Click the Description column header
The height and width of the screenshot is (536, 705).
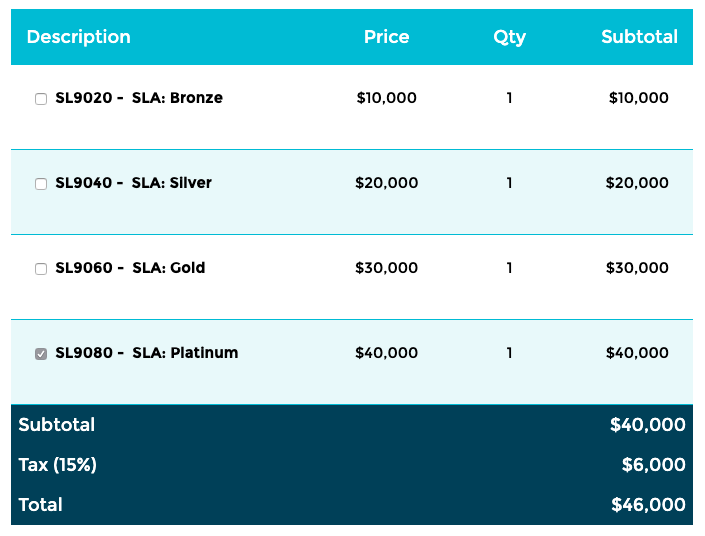pos(78,37)
